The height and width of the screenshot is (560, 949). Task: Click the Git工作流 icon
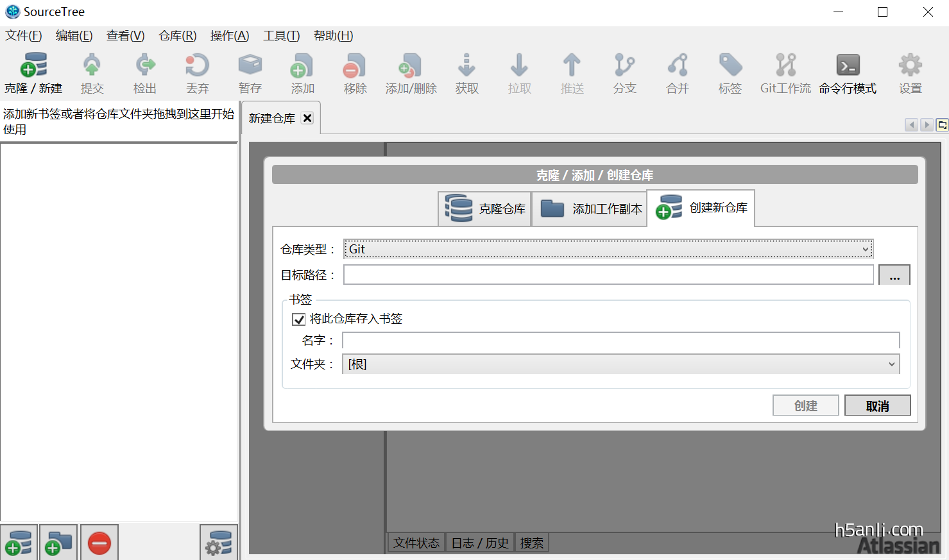tap(785, 65)
